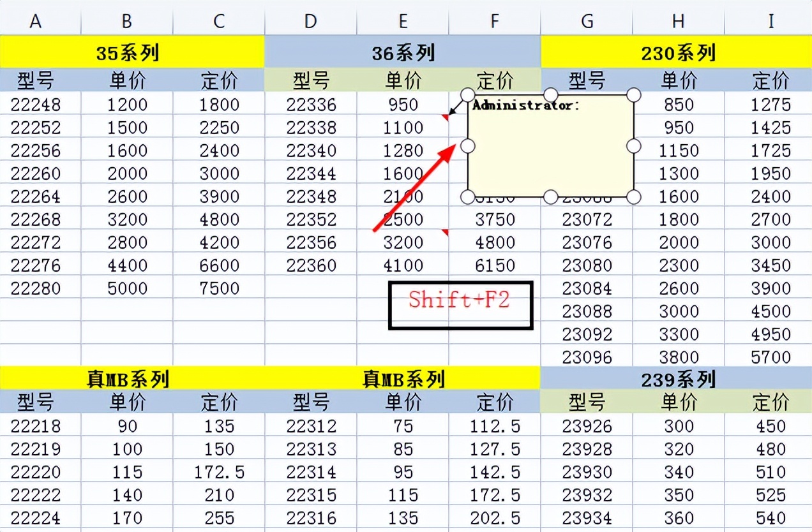The height and width of the screenshot is (532, 812).
Task: Select the cell containing 5700
Action: [770, 357]
